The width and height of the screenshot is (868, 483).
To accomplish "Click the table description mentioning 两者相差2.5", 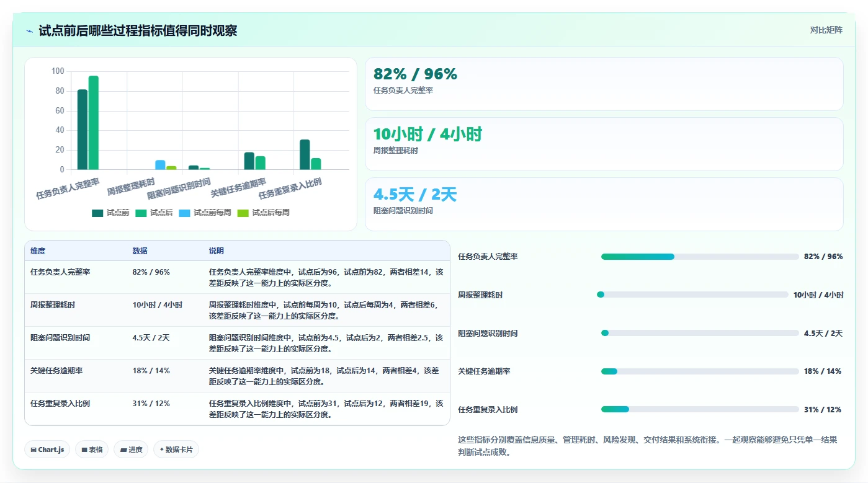I will click(326, 343).
